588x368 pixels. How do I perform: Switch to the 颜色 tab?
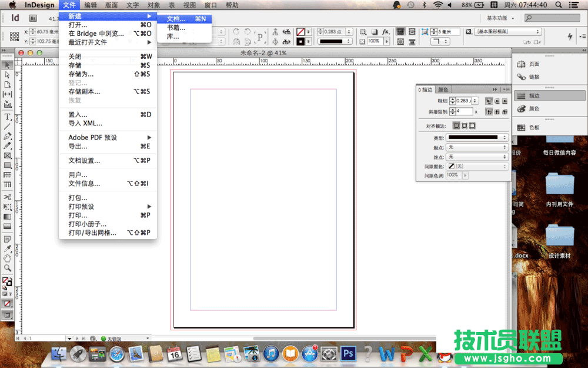[x=442, y=89]
